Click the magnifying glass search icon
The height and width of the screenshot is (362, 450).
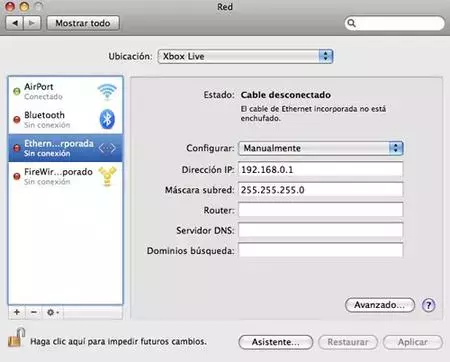[x=351, y=23]
